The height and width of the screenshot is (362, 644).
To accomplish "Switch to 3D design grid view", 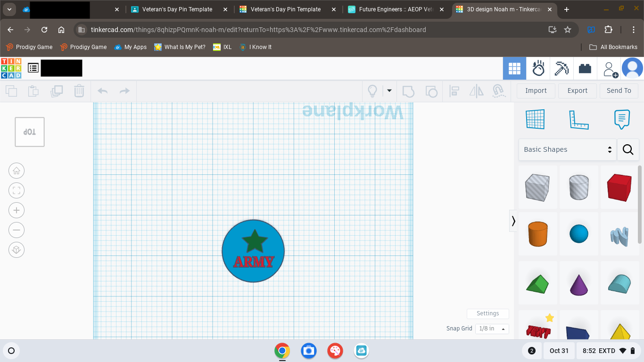I will click(514, 69).
